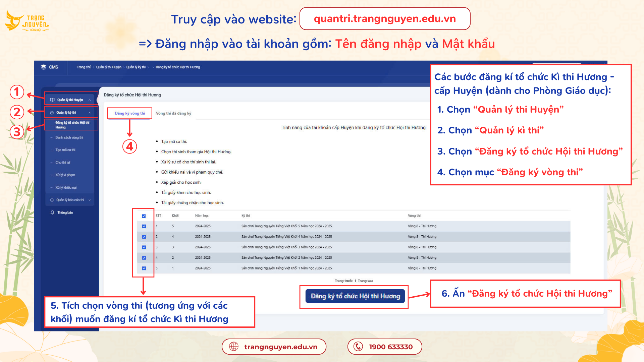Click the Năm học column header
Image resolution: width=644 pixels, height=362 pixels.
pos(202,216)
